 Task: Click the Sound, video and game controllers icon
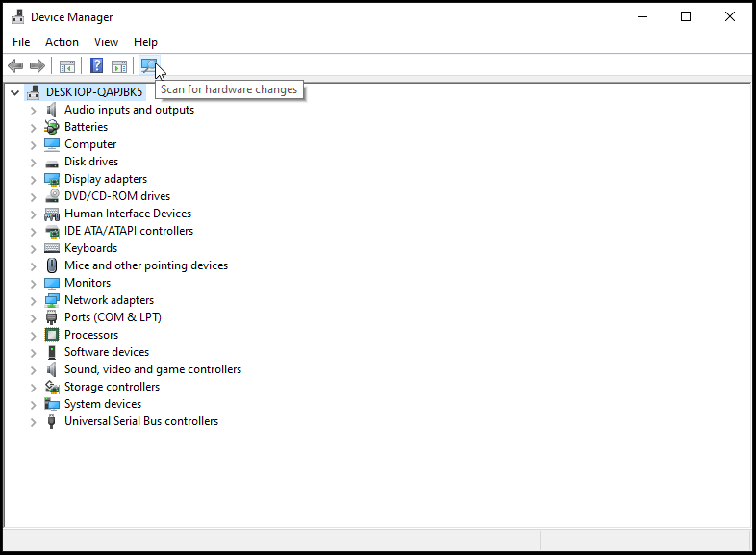click(52, 369)
